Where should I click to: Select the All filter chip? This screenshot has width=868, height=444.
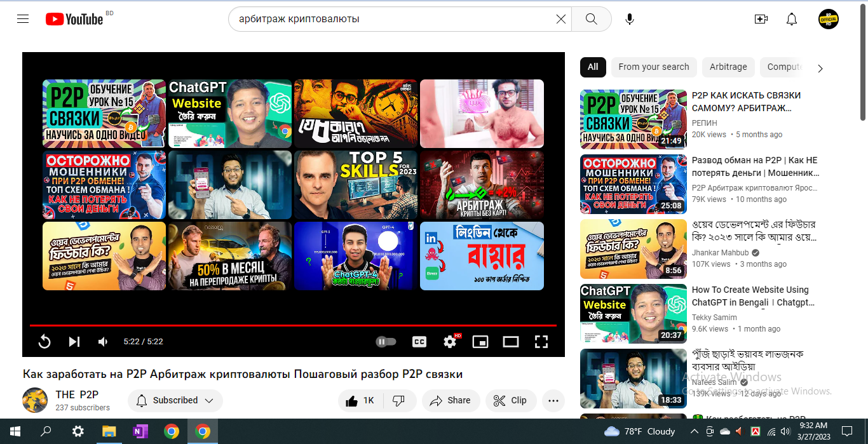[x=593, y=67]
